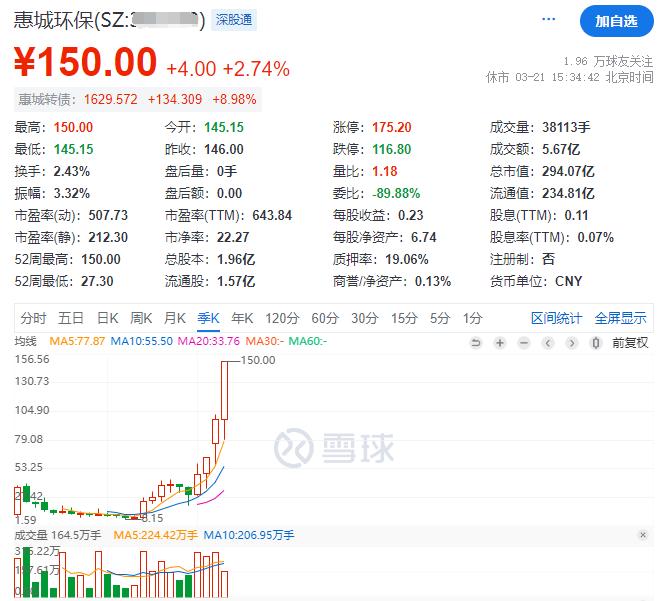
Task: Open 全屏显示 fullscreen chart
Action: (620, 318)
